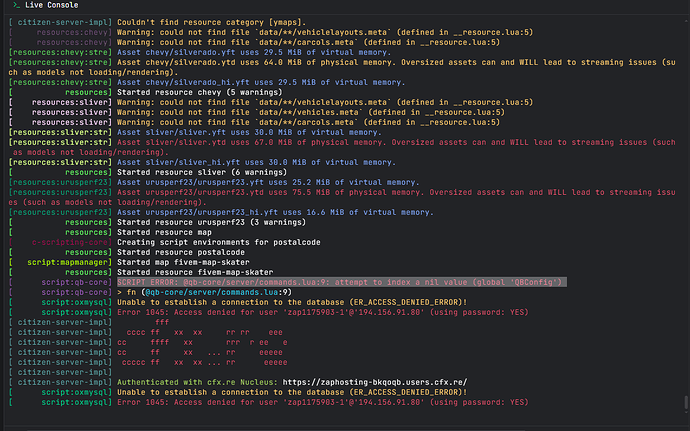Image resolution: width=690 pixels, height=431 pixels.
Task: Open the zaphosting-bkqoqb.users.cfx.re link
Action: 375,382
